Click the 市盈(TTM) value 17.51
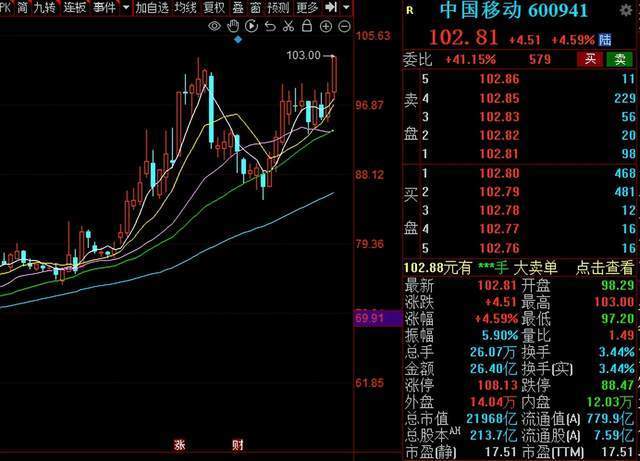640x461 pixels. point(617,452)
